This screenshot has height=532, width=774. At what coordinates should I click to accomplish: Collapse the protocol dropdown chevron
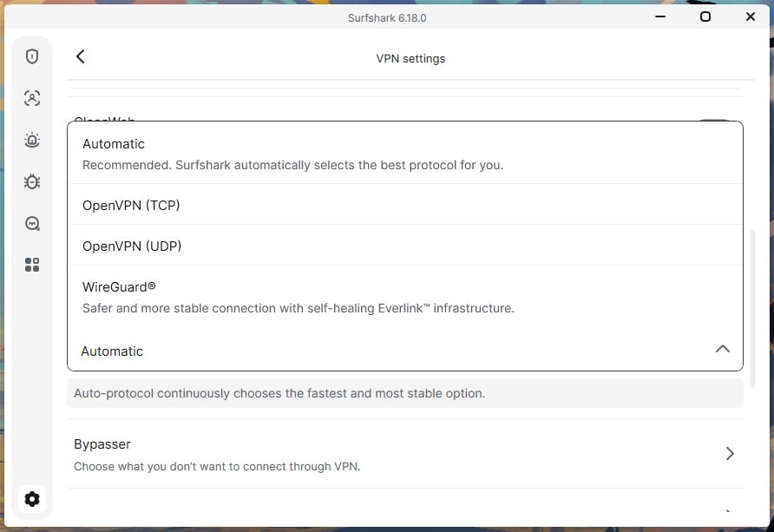coord(723,350)
